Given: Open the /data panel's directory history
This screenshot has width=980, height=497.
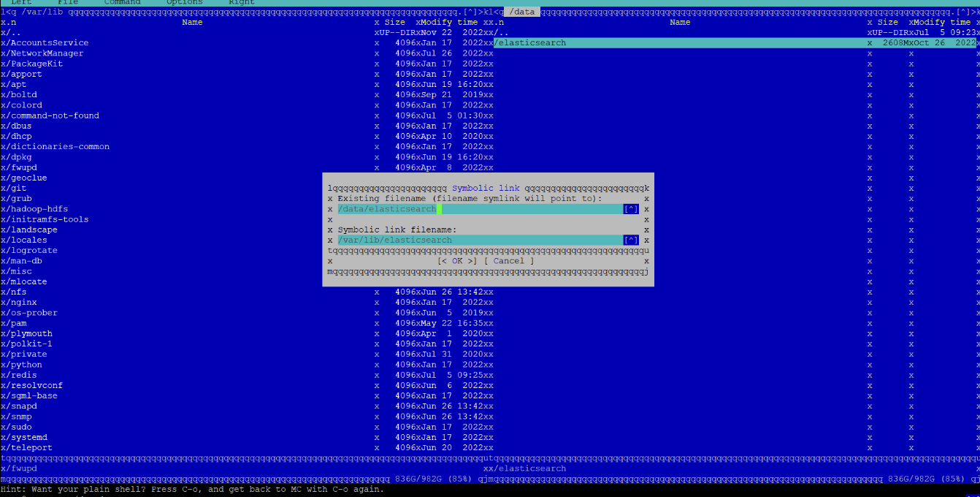Looking at the screenshot, I should coord(965,12).
